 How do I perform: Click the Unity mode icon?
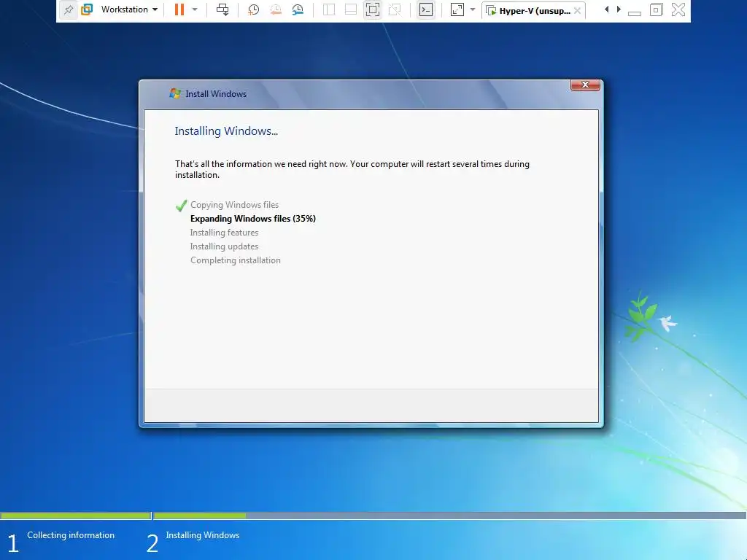click(x=395, y=9)
